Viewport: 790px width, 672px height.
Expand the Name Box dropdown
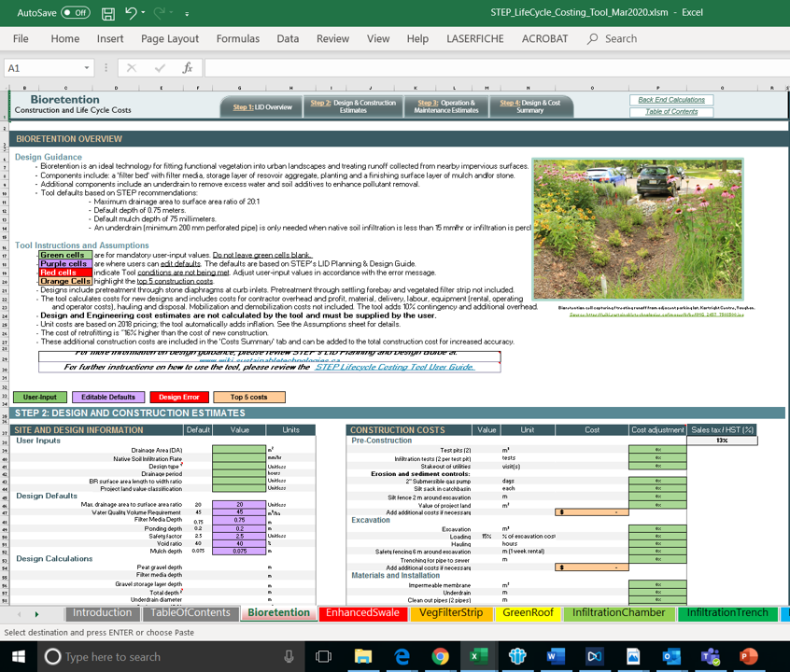click(87, 68)
